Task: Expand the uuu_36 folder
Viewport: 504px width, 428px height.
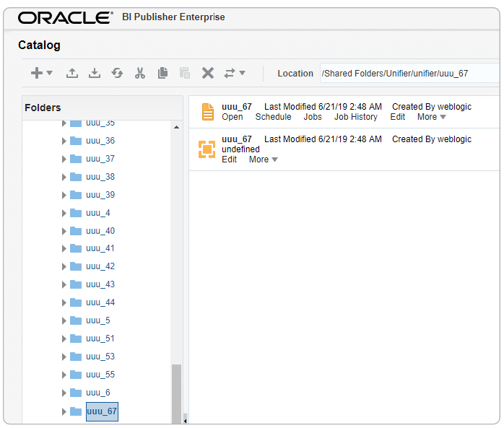Action: 64,141
